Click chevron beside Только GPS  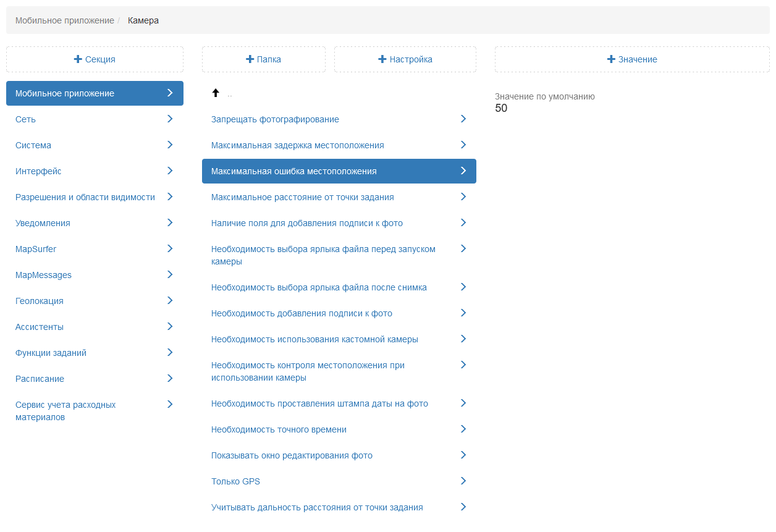click(x=463, y=481)
